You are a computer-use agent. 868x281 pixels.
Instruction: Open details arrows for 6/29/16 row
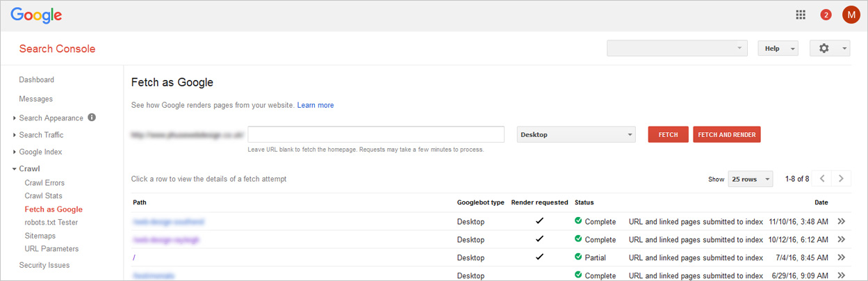tap(841, 276)
